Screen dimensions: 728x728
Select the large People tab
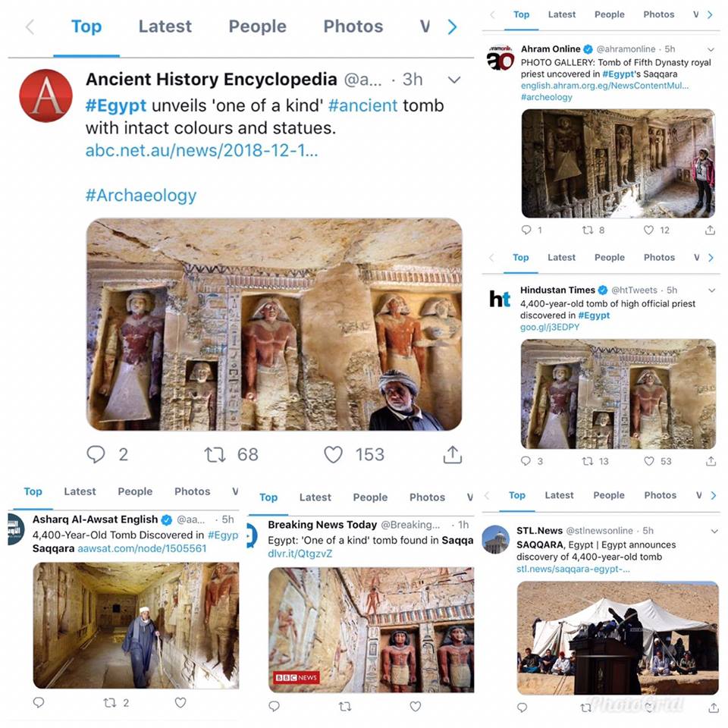pyautogui.click(x=257, y=27)
